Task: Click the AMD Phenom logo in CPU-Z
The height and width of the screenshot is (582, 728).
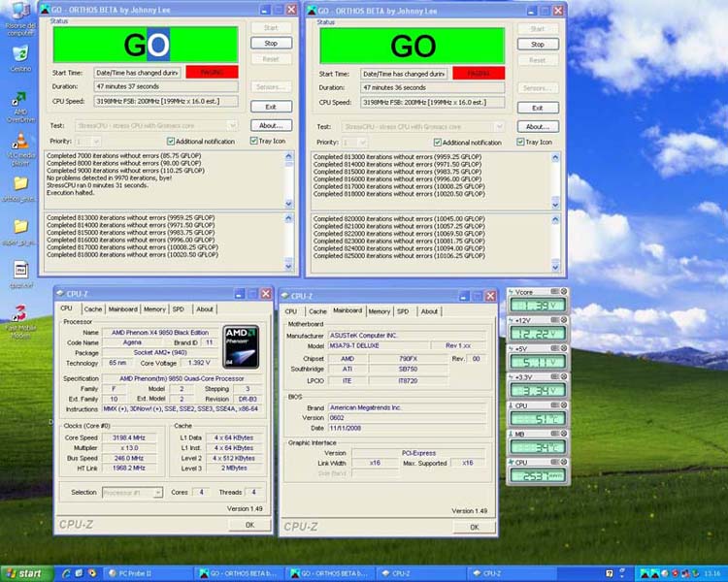Action: [241, 346]
